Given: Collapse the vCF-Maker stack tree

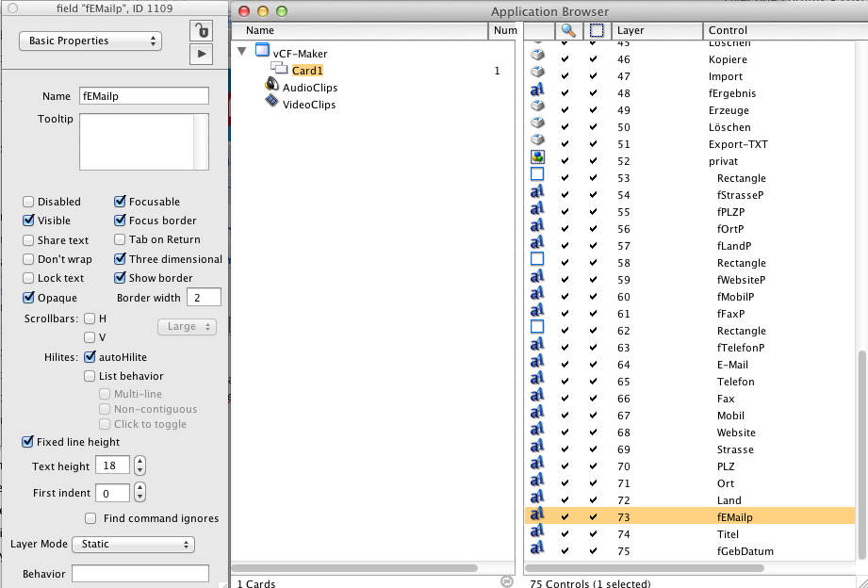Looking at the screenshot, I should pos(243,53).
